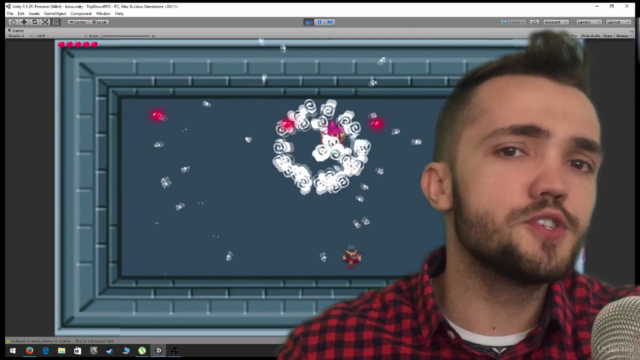
Task: Select the Rotate tool in Unity toolbar
Action: (35, 22)
